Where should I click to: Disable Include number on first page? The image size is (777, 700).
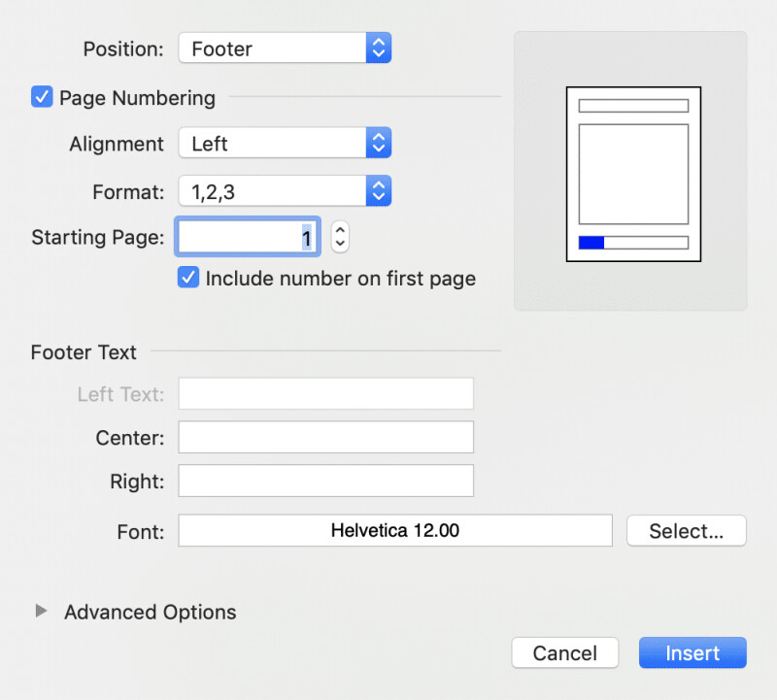(187, 278)
